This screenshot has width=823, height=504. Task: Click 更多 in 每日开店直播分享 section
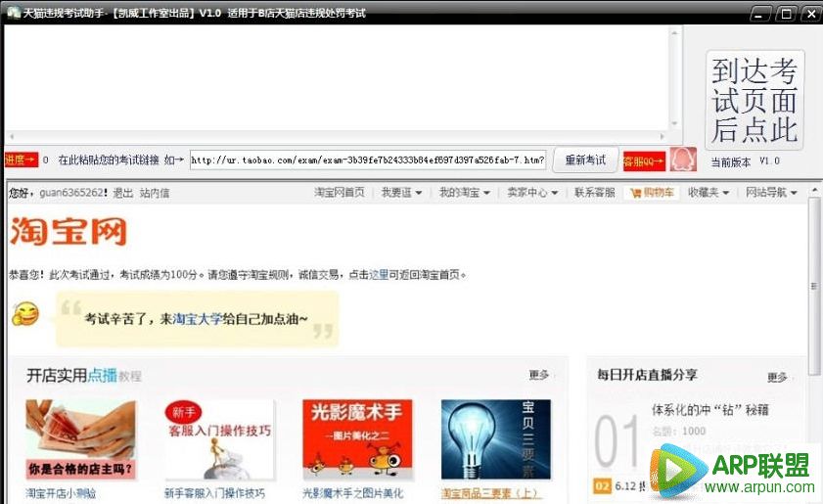pyautogui.click(x=777, y=377)
